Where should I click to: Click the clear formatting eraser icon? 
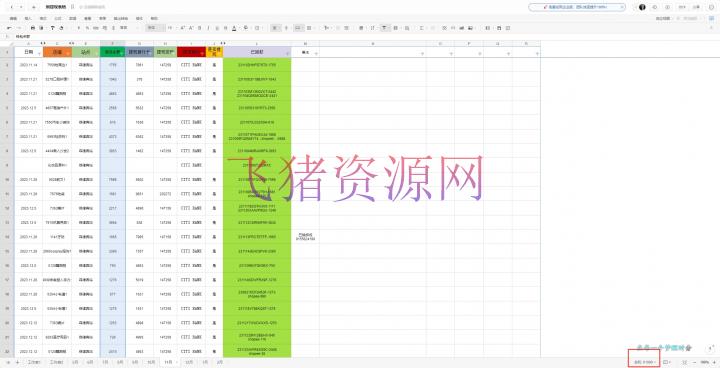61,28
